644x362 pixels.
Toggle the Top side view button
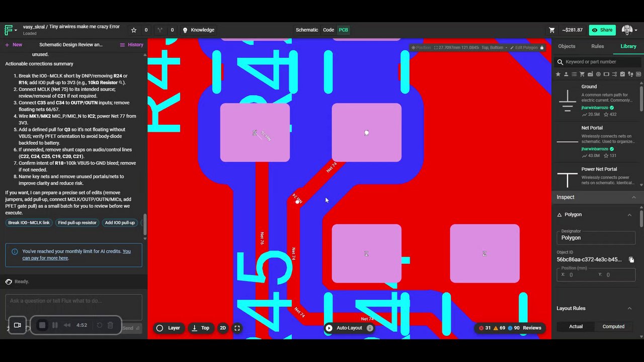pyautogui.click(x=200, y=328)
